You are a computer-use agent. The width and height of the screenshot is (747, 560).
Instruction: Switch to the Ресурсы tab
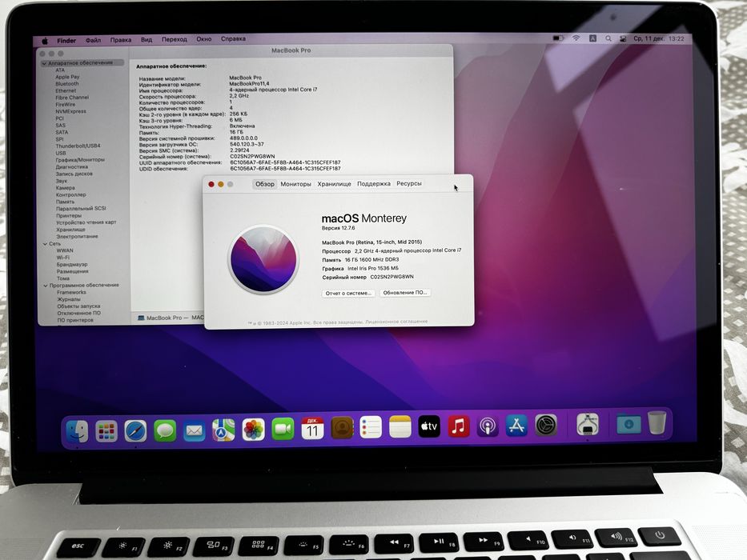tap(409, 183)
